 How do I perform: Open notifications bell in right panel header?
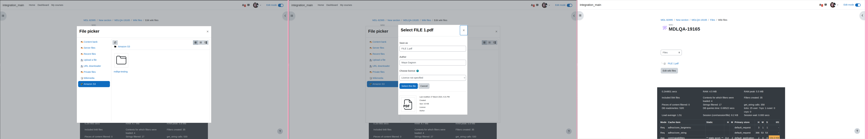pos(821,5)
